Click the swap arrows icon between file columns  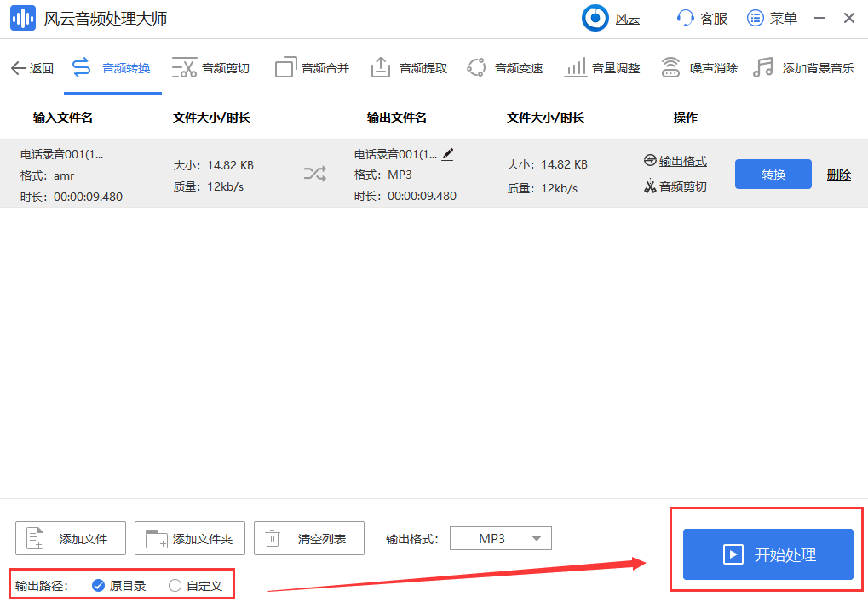(x=315, y=174)
